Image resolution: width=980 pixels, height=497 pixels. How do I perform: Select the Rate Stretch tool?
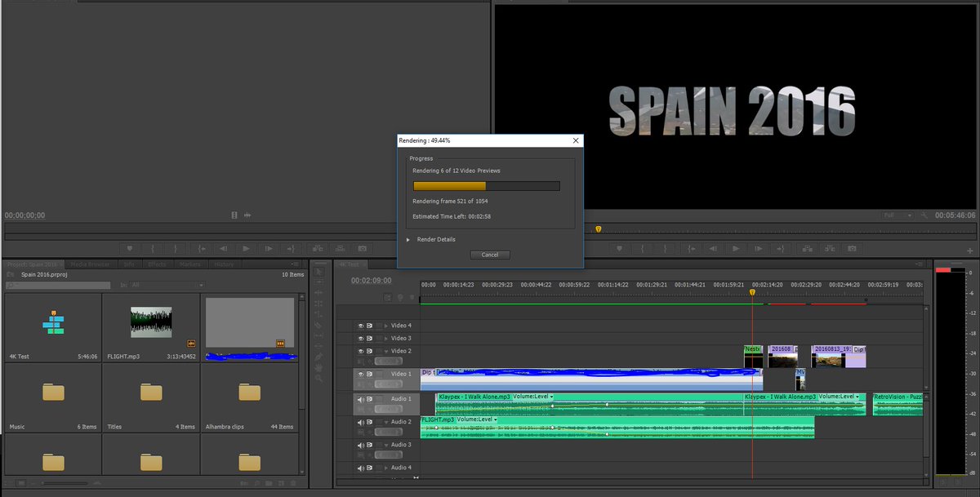(x=318, y=314)
